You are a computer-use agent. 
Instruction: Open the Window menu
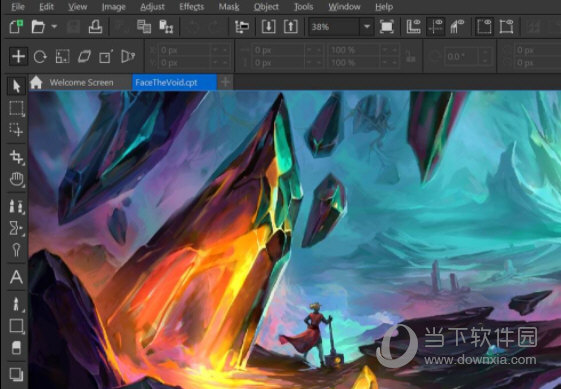345,7
